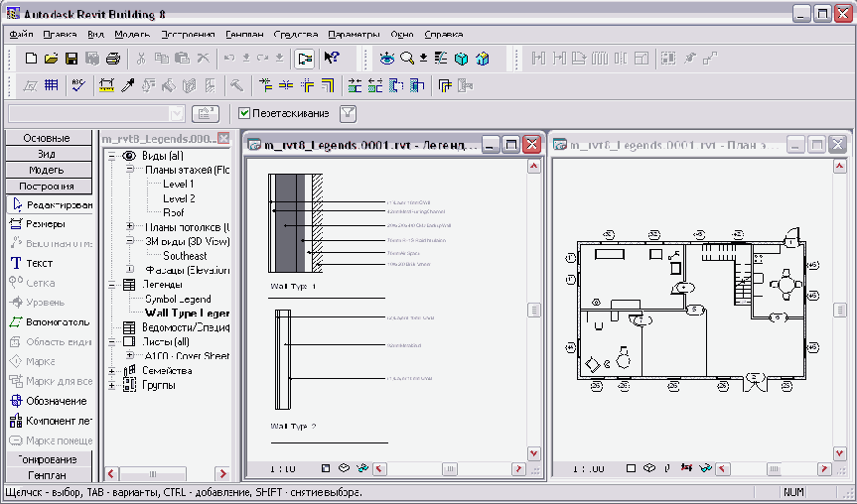Select the Обозначение symbol tool

coord(48,401)
